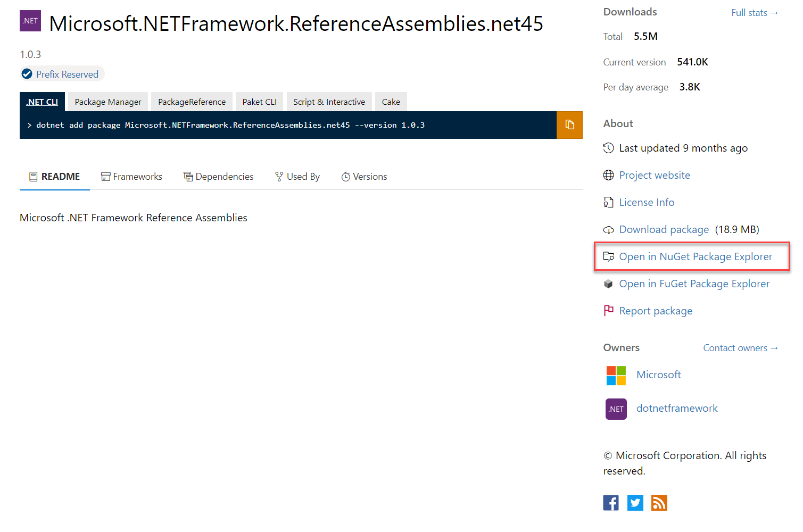Open the Paket CLI tab
Screen dimensions: 803x532
tap(260, 102)
